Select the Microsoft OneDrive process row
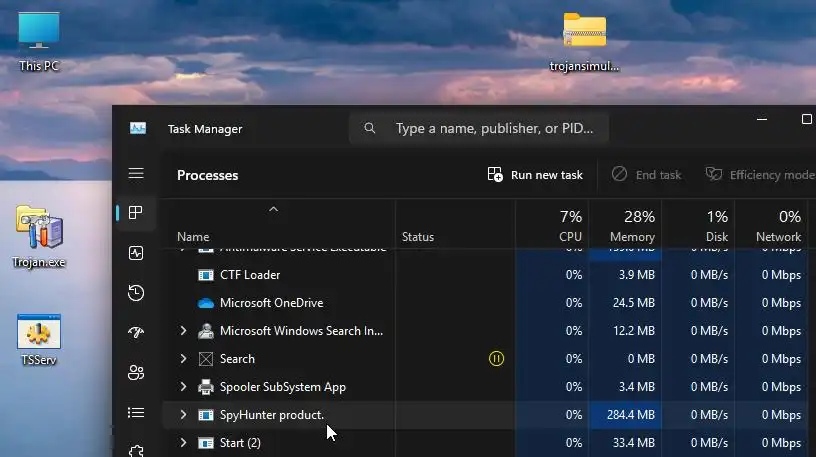 coord(271,302)
